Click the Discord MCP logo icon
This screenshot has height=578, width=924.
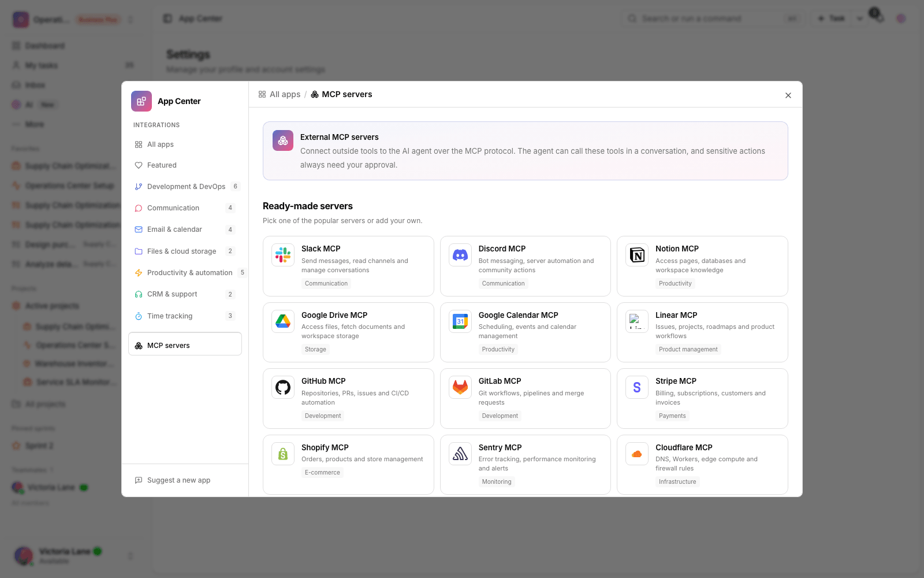[x=460, y=255]
